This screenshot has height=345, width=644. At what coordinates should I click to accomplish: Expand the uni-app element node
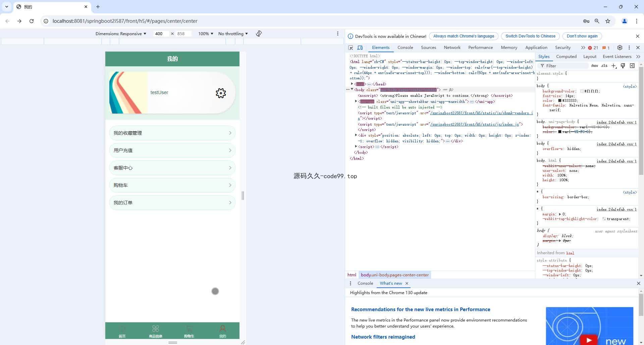point(356,101)
